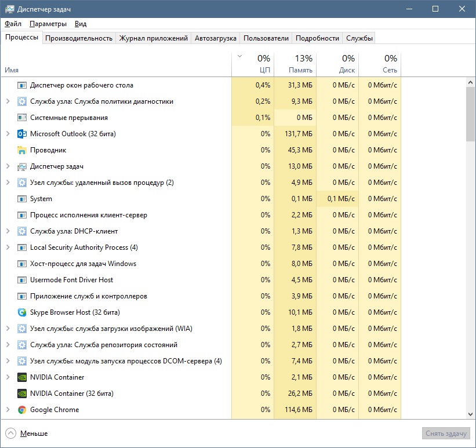Expand the Microsoft Outlook process group
Image resolution: width=476 pixels, height=448 pixels.
pyautogui.click(x=8, y=134)
